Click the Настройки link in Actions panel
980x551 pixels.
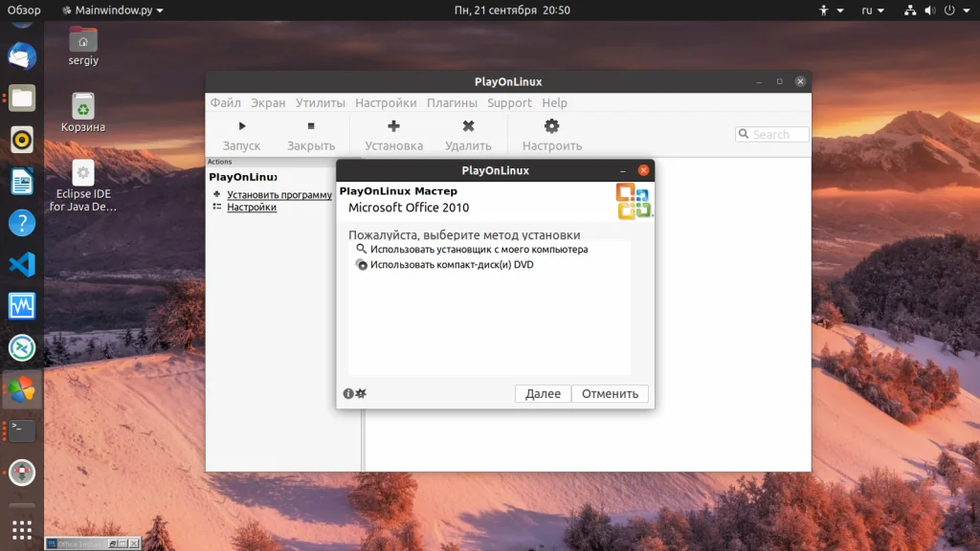coord(252,208)
